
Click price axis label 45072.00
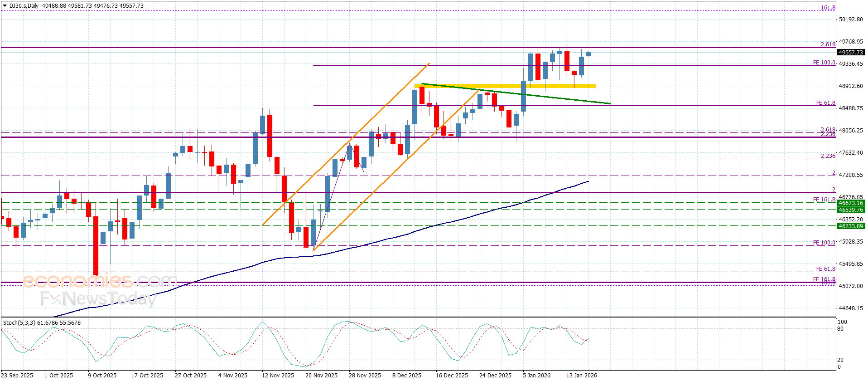pyautogui.click(x=851, y=286)
